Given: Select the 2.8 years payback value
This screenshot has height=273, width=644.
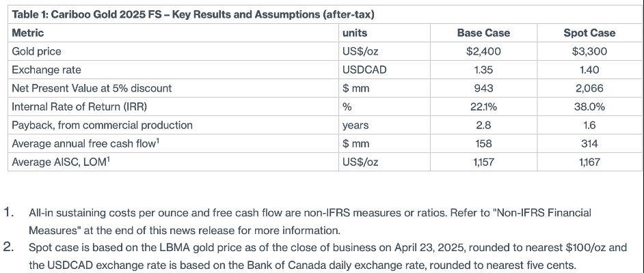Looking at the screenshot, I should click(x=483, y=125).
